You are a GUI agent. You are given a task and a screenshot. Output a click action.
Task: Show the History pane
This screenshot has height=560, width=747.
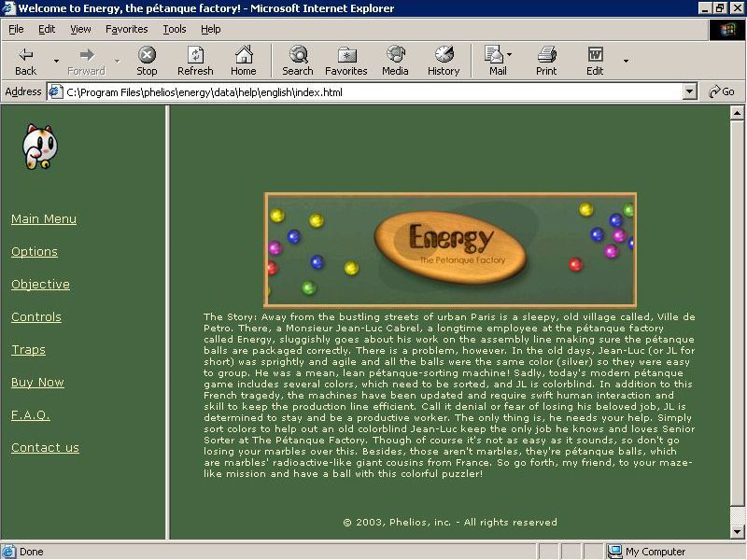(444, 62)
